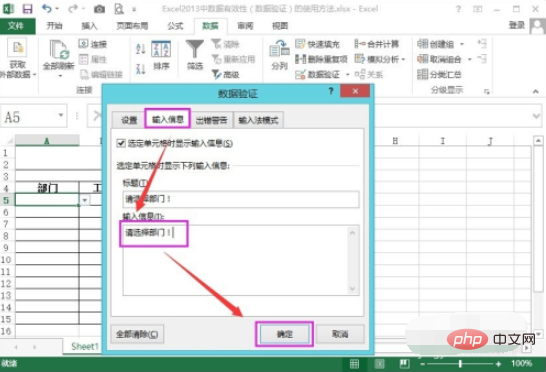Switch to the 页面布局 ribbon tab
The width and height of the screenshot is (546, 372).
(132, 26)
